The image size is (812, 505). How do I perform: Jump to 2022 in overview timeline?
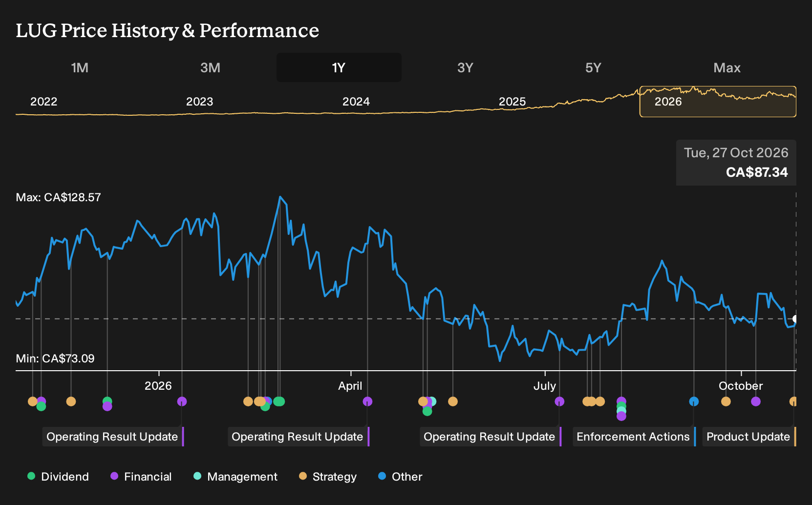pos(44,102)
